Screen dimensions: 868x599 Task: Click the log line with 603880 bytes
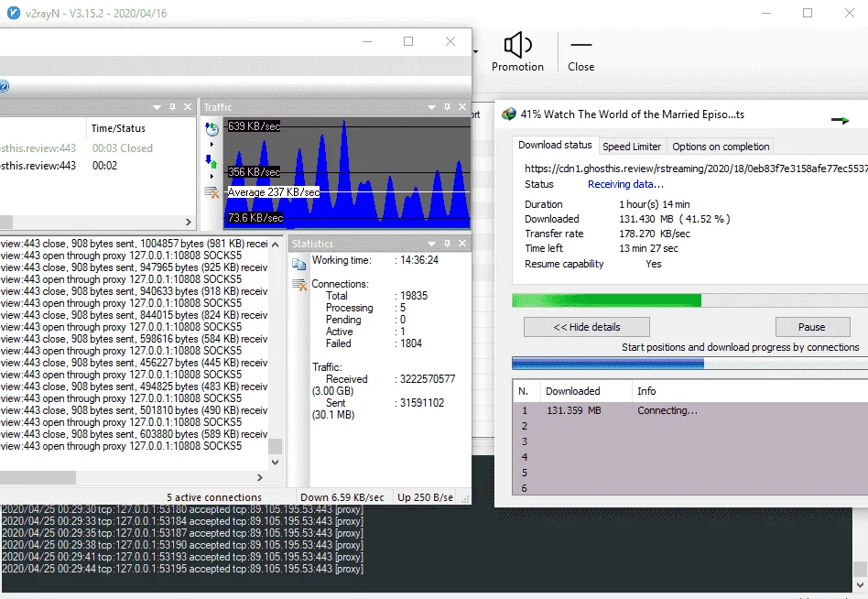(x=134, y=434)
